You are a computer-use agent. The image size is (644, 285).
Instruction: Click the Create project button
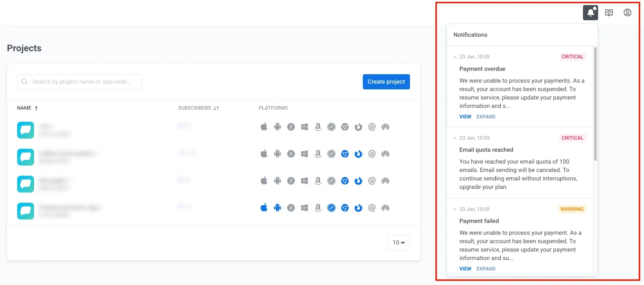386,82
